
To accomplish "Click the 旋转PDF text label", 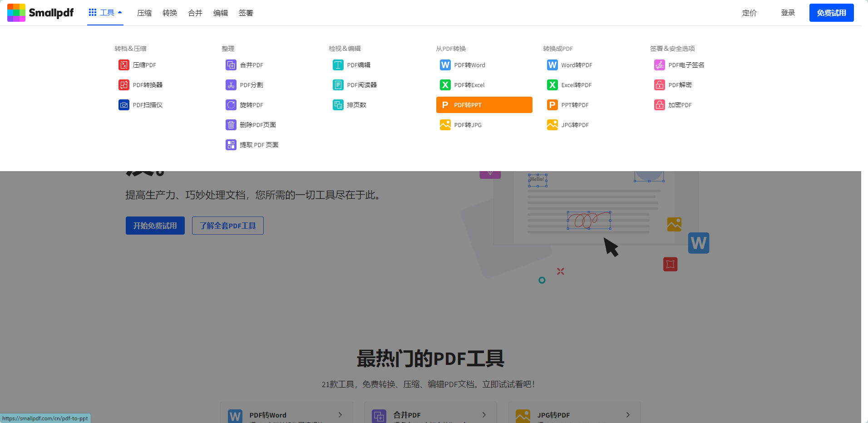I will point(252,105).
